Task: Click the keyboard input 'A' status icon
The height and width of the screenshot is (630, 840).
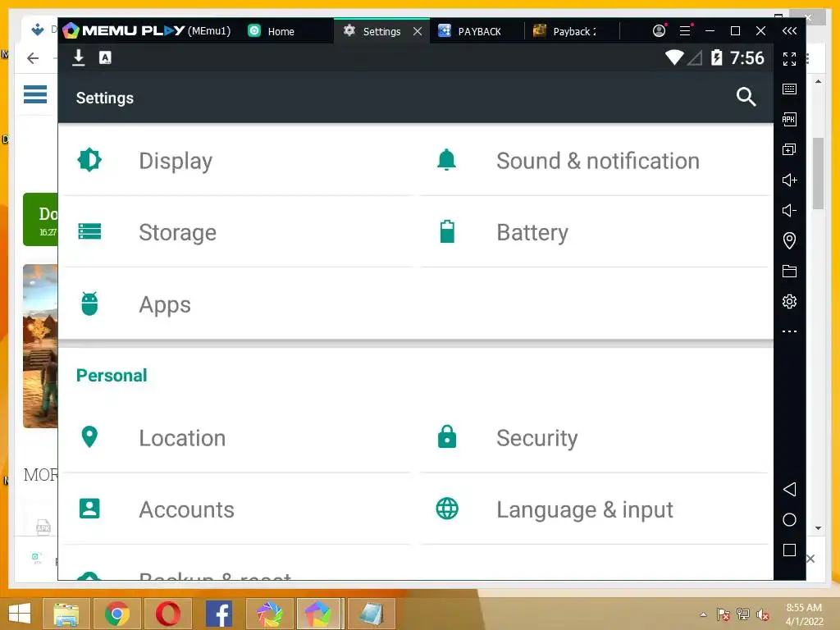Action: (105, 57)
